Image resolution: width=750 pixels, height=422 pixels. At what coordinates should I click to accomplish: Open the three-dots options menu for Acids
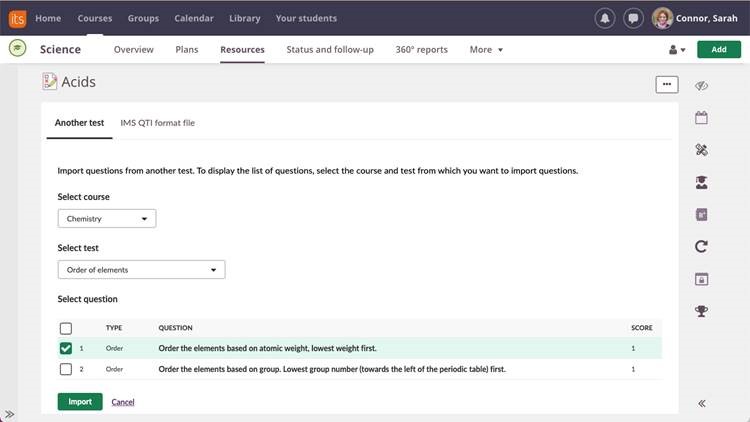tap(667, 84)
